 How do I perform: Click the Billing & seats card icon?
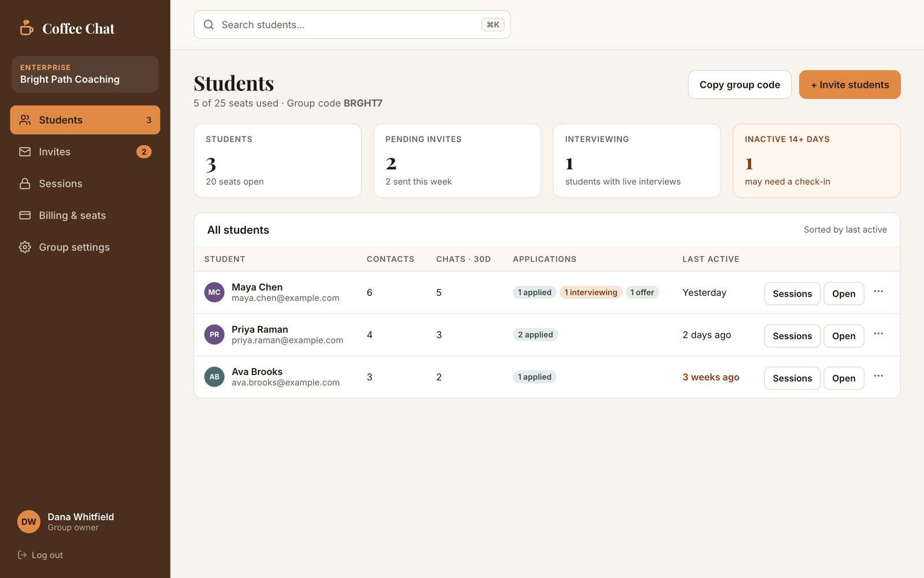[25, 215]
